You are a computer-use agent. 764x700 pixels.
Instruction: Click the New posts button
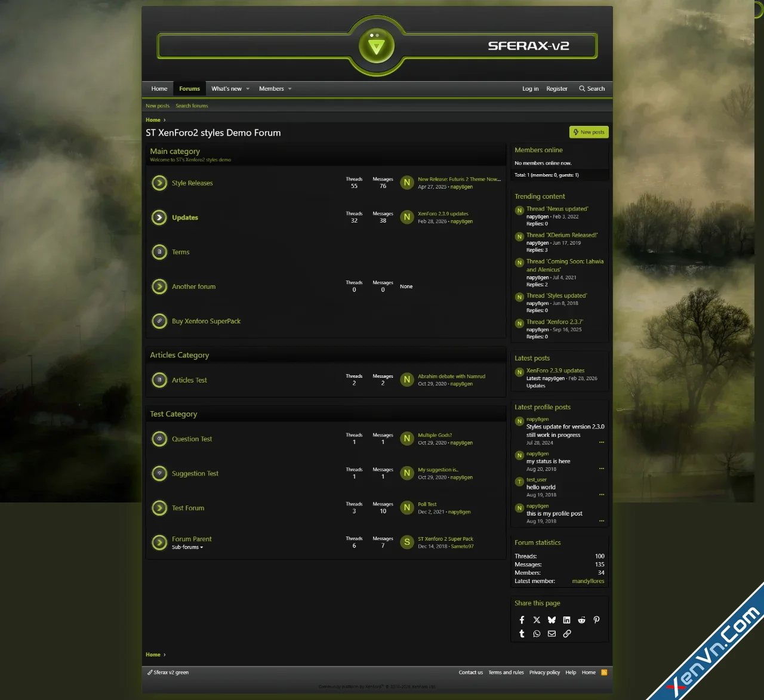589,132
